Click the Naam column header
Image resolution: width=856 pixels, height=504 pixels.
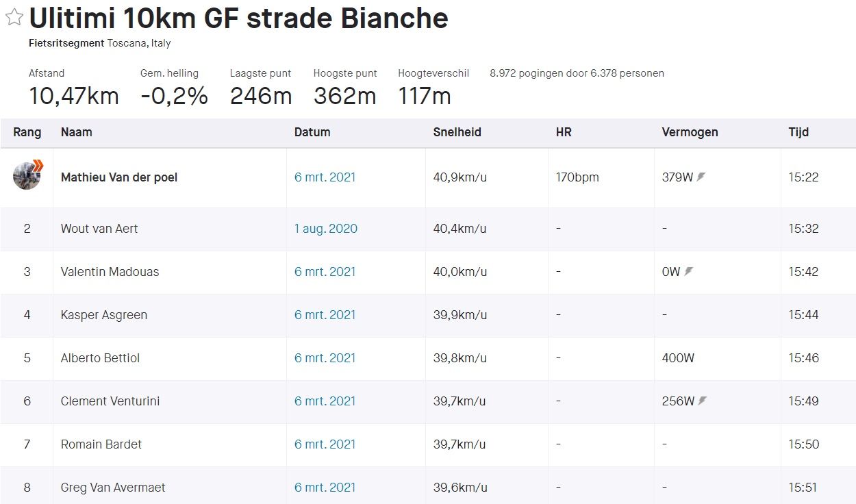(x=76, y=132)
